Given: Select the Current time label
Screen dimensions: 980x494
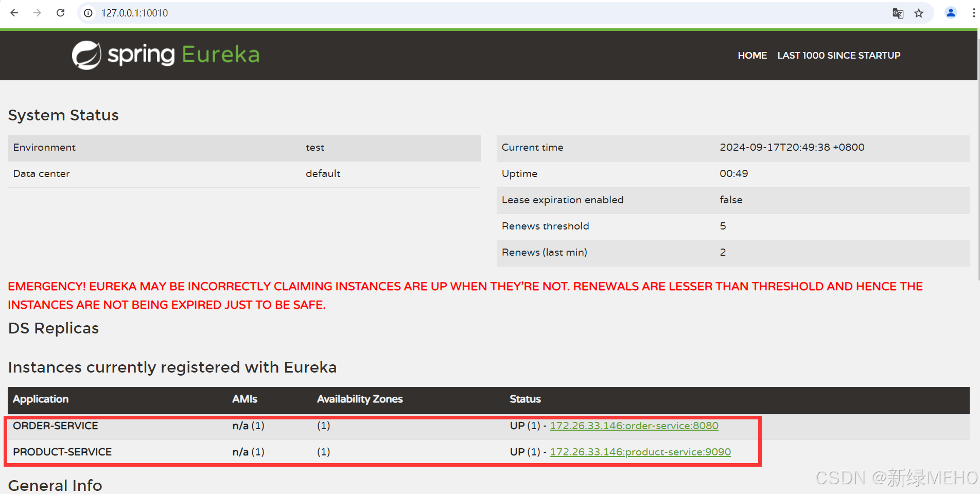Looking at the screenshot, I should tap(532, 147).
